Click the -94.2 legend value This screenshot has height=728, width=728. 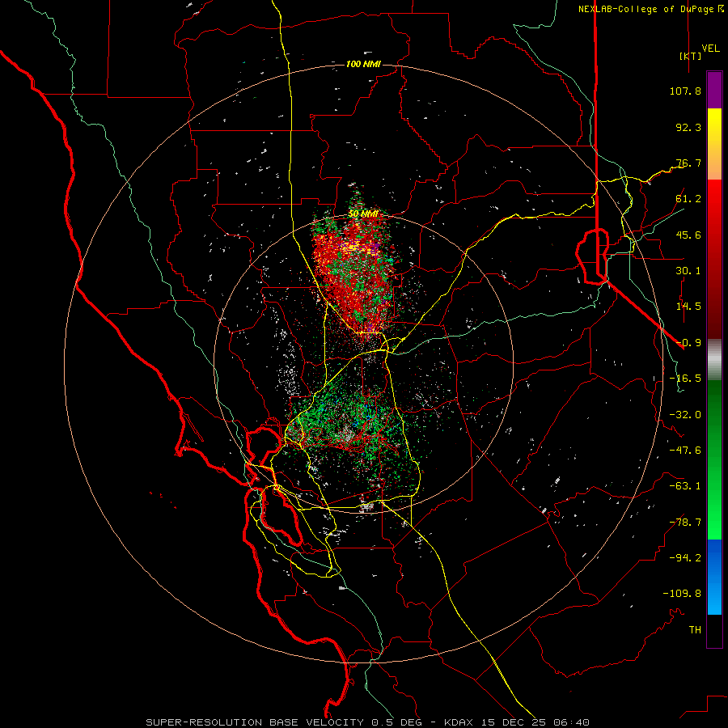(x=685, y=558)
